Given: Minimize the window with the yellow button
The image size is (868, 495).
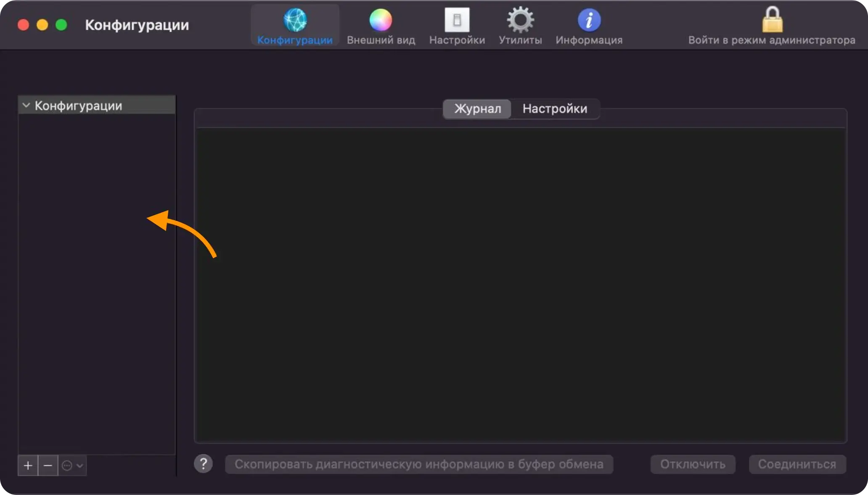Looking at the screenshot, I should [42, 25].
